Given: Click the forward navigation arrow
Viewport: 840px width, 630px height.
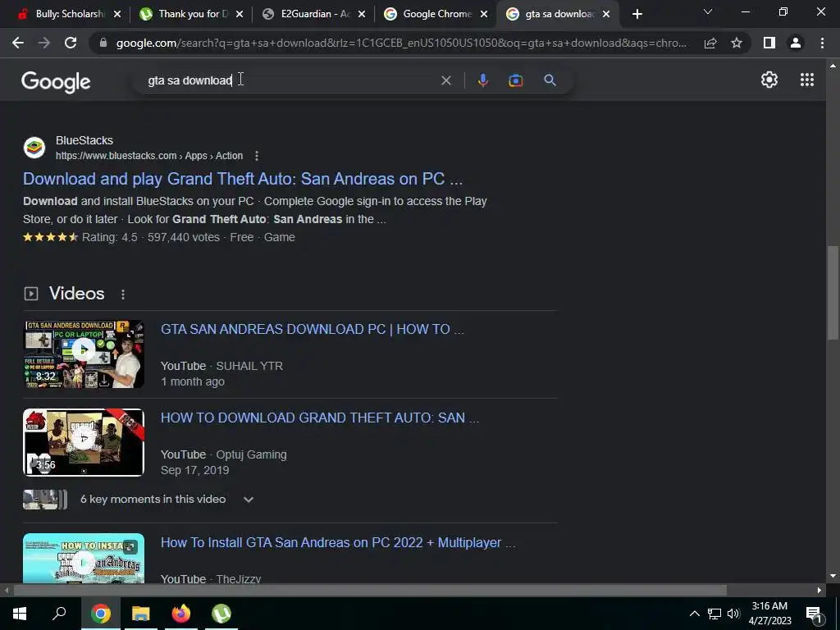Looking at the screenshot, I should (x=44, y=43).
